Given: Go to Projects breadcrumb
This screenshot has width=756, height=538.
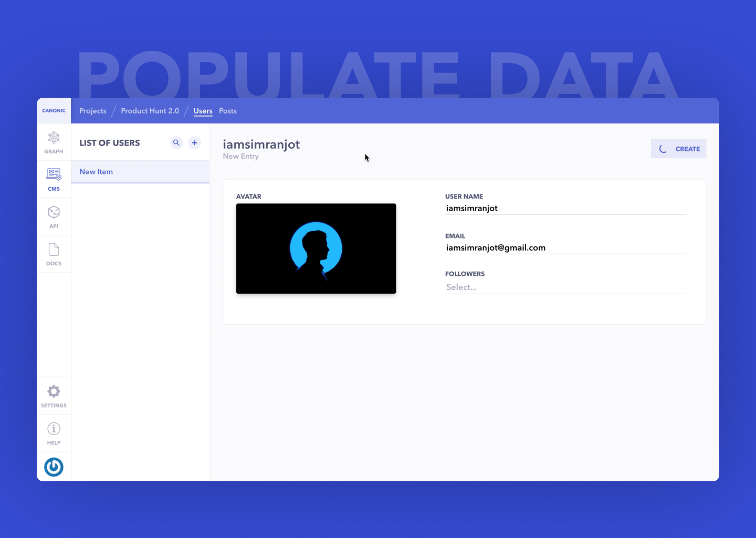Looking at the screenshot, I should click(93, 111).
